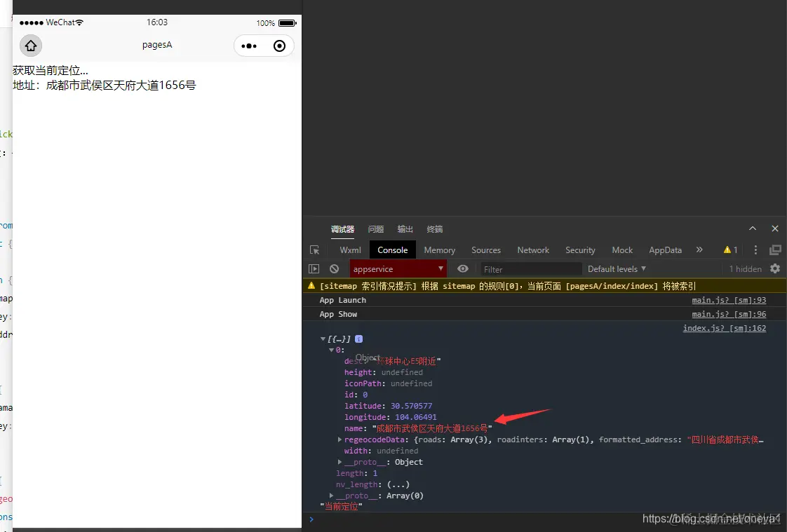Click the iconPath: undefined property
Image resolution: width=787 pixels, height=532 pixels.
tap(388, 383)
